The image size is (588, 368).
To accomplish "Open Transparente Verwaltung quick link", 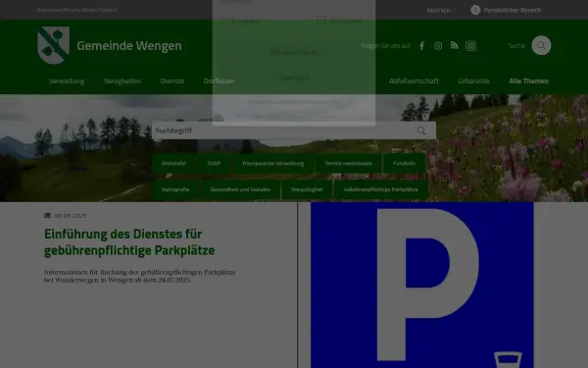I will coord(273,163).
